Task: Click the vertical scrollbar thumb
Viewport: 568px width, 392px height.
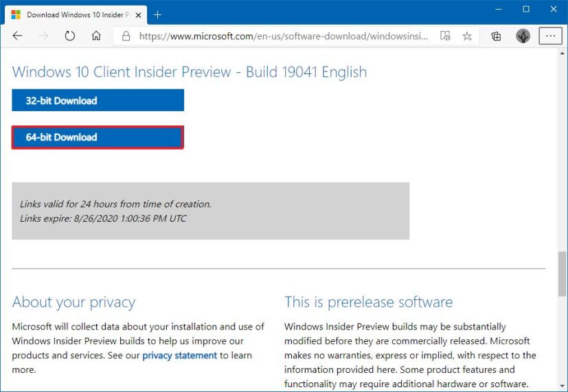Action: (x=563, y=274)
